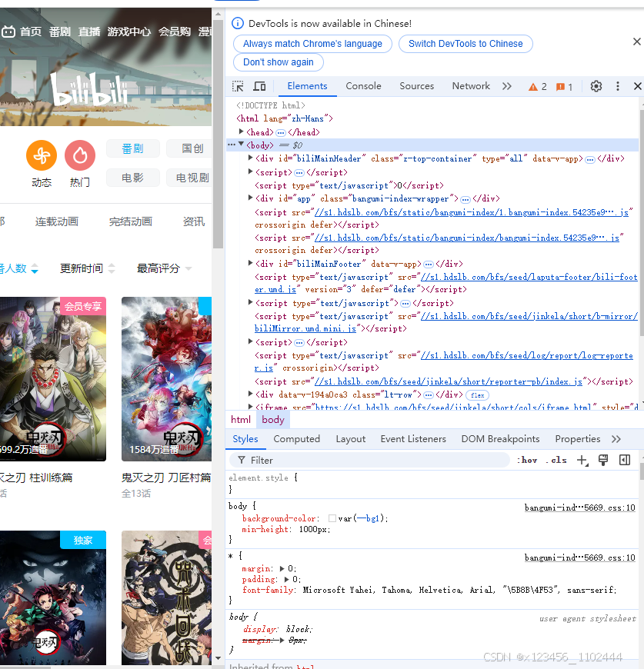Toggle the flex badge on lt-row
644x669 pixels.
point(477,395)
